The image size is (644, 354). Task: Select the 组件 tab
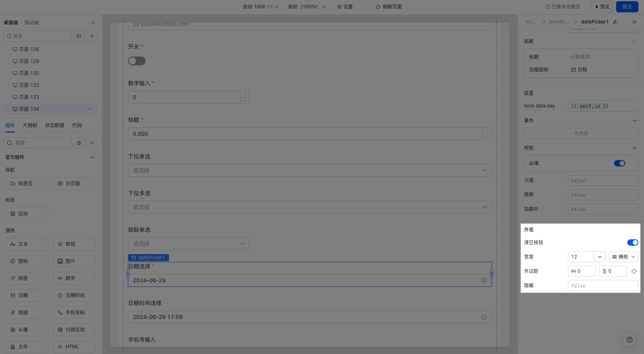[10, 125]
